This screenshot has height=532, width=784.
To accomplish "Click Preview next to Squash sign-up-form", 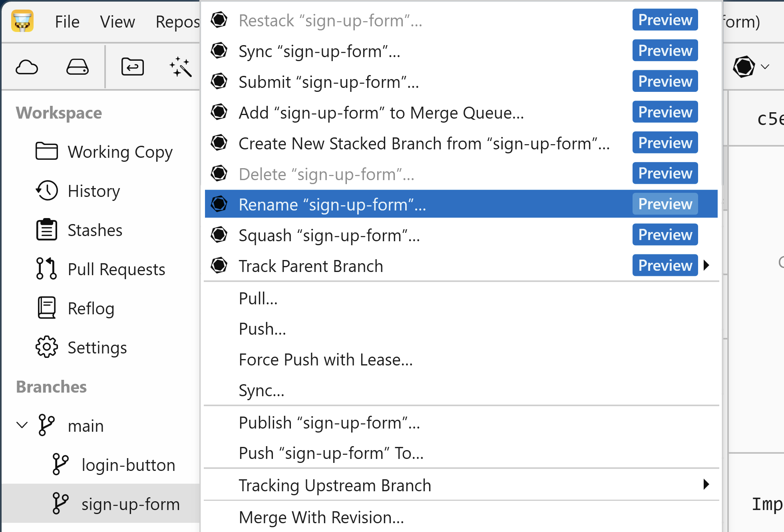I will point(665,234).
